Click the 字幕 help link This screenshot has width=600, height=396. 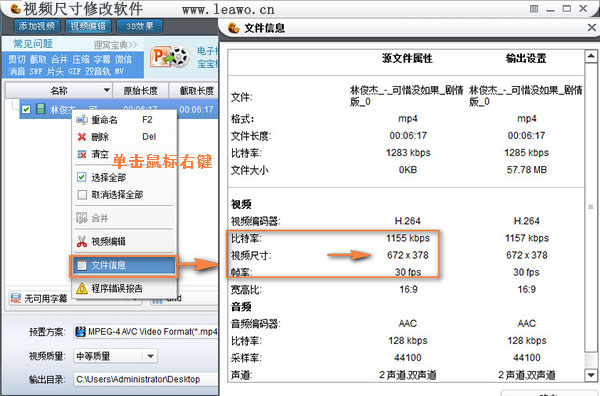102,59
